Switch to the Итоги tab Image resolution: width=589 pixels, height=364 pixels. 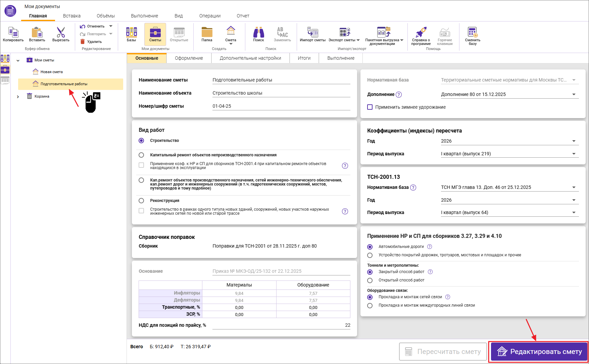click(304, 58)
